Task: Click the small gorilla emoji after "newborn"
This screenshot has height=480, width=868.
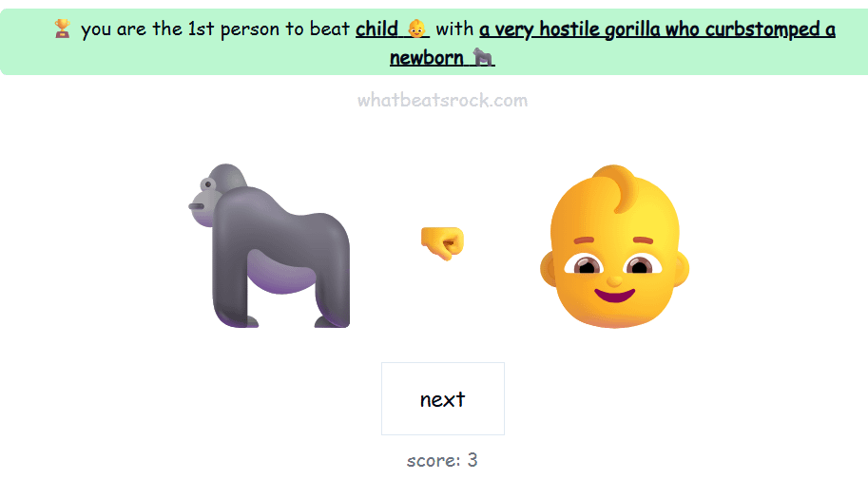Action: [482, 57]
